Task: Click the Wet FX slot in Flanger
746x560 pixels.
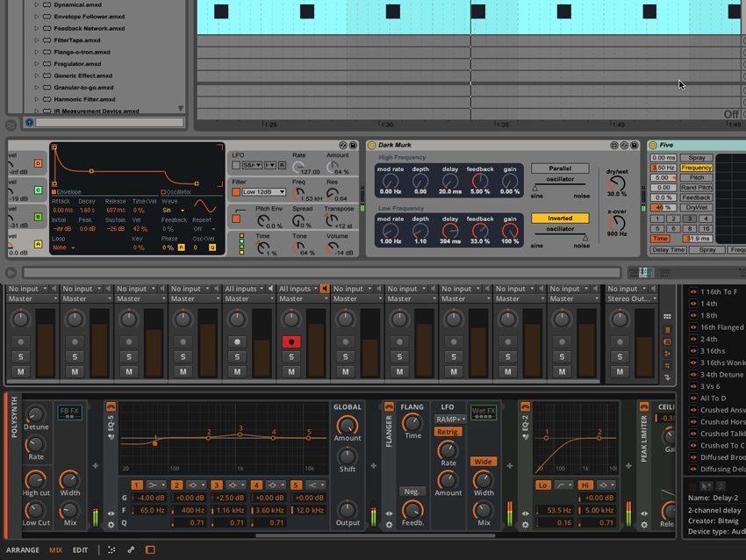Action: pyautogui.click(x=484, y=413)
